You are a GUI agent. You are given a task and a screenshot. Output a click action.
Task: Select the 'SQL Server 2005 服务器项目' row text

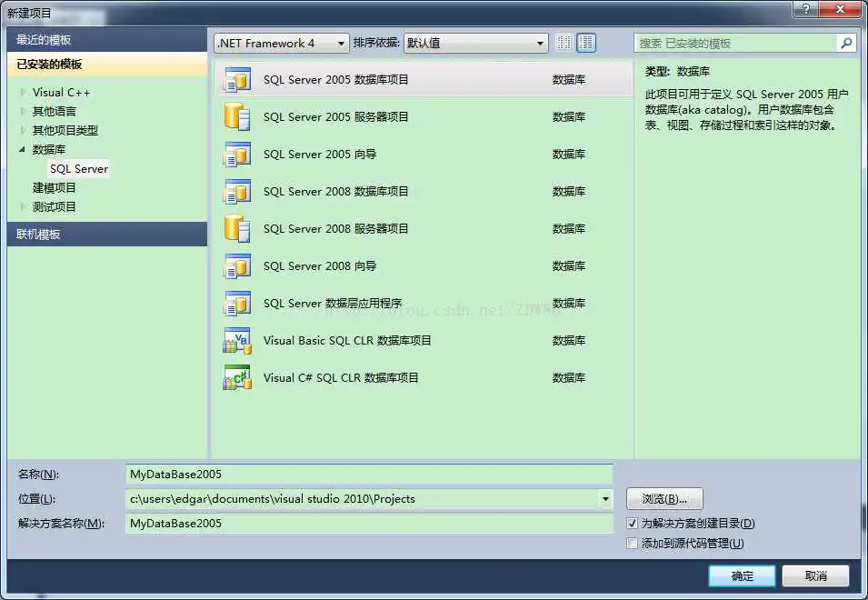pos(336,116)
